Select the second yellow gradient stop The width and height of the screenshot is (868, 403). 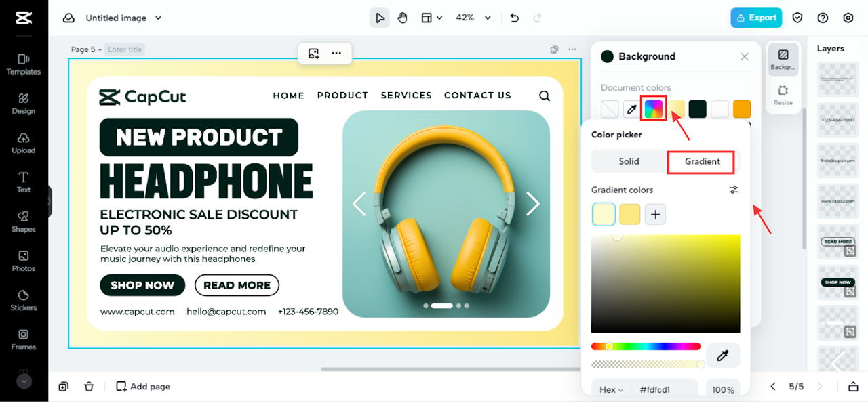click(x=630, y=215)
